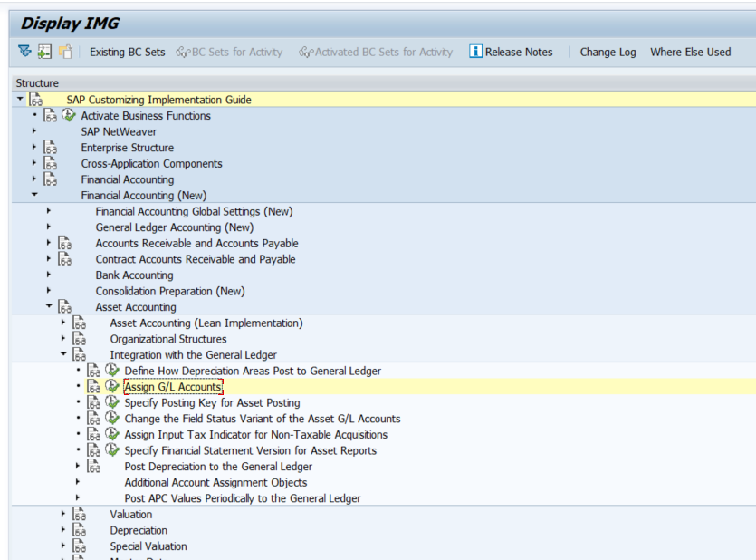Select SAP Customizing Implementation Guide title text
This screenshot has height=560, width=756.
point(158,100)
